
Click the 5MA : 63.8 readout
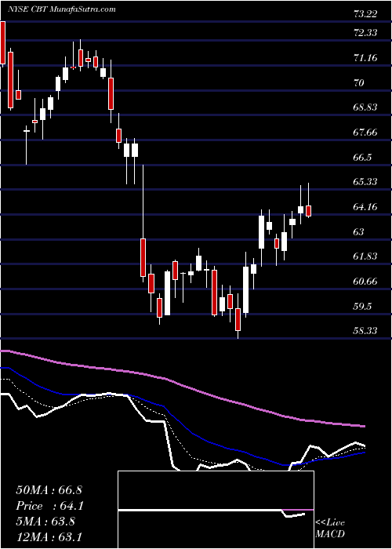pyautogui.click(x=45, y=522)
